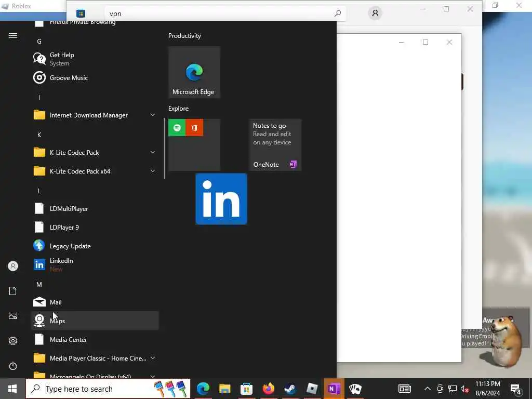Launch LDPlayer 9

click(95, 227)
